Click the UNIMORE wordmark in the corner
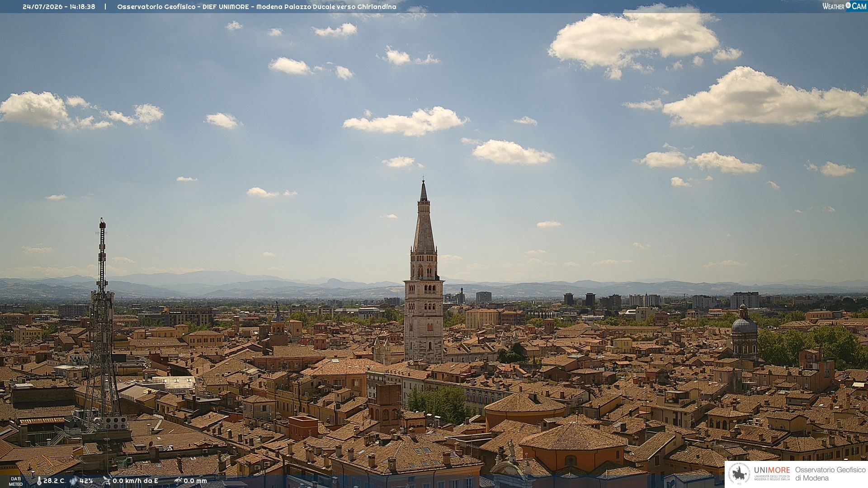 pyautogui.click(x=772, y=470)
